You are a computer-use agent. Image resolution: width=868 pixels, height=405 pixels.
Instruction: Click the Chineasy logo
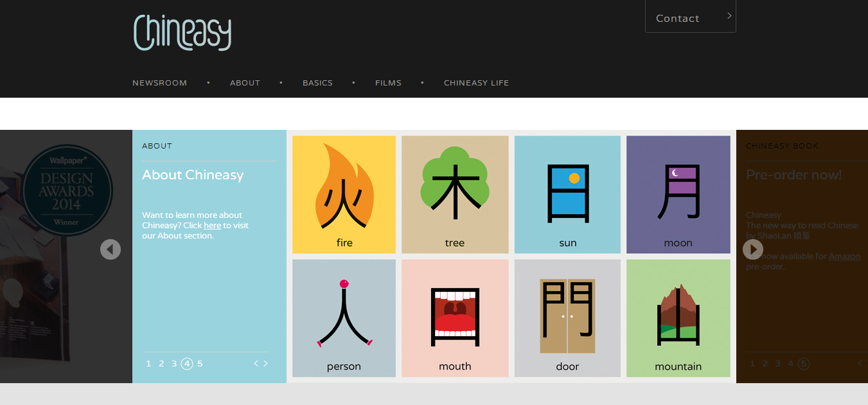click(182, 32)
